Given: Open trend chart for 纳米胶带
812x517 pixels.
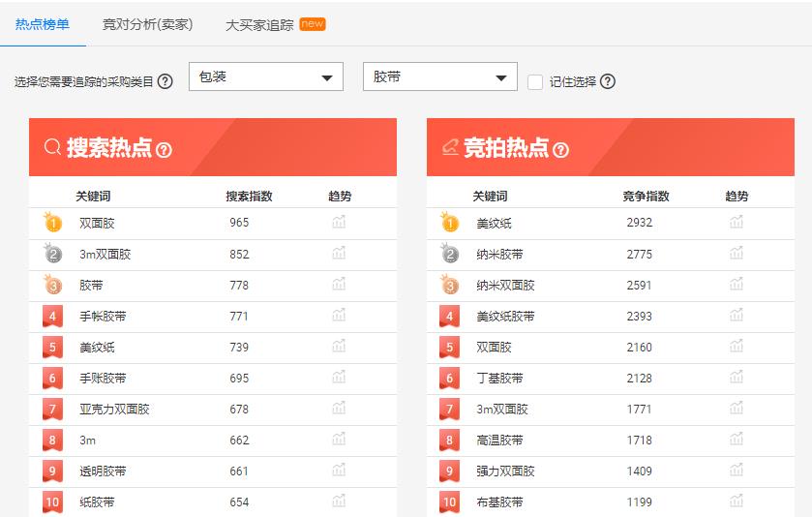Looking at the screenshot, I should [x=737, y=254].
